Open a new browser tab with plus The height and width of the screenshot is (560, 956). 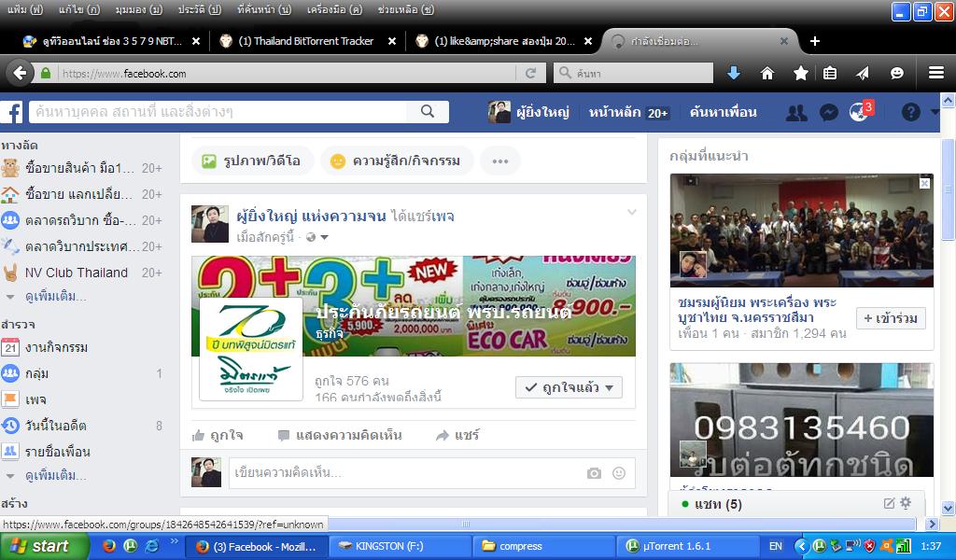[x=814, y=41]
